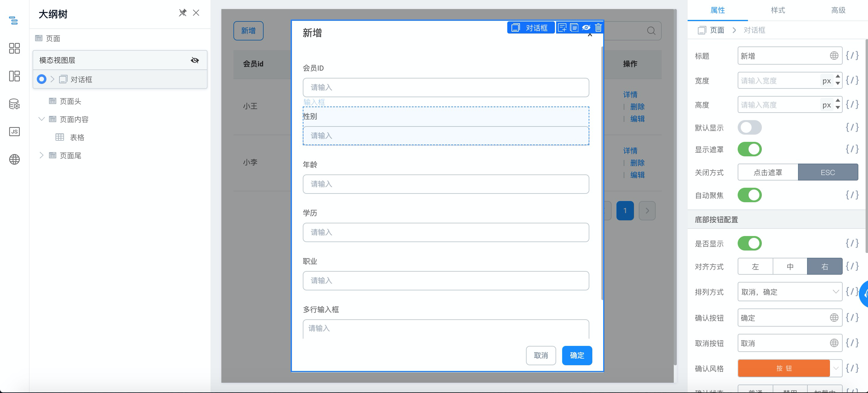Turn off the 显示遮罩 switch
Image resolution: width=868 pixels, height=393 pixels.
(749, 149)
